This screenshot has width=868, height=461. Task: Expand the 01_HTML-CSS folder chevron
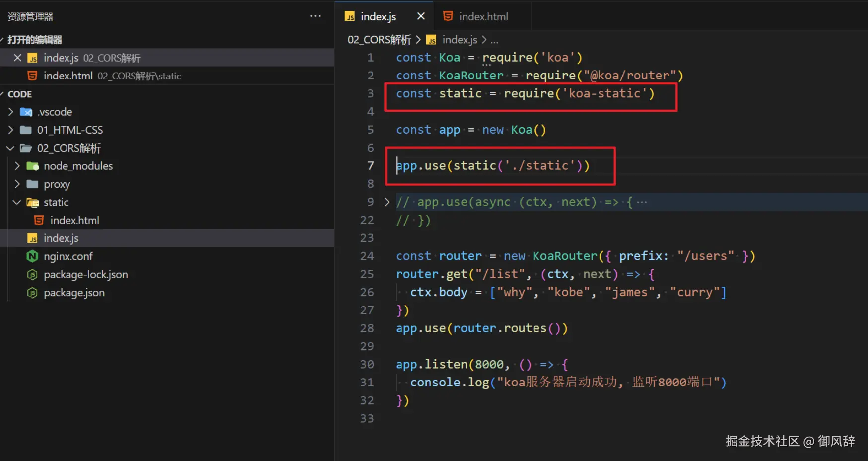coord(10,130)
